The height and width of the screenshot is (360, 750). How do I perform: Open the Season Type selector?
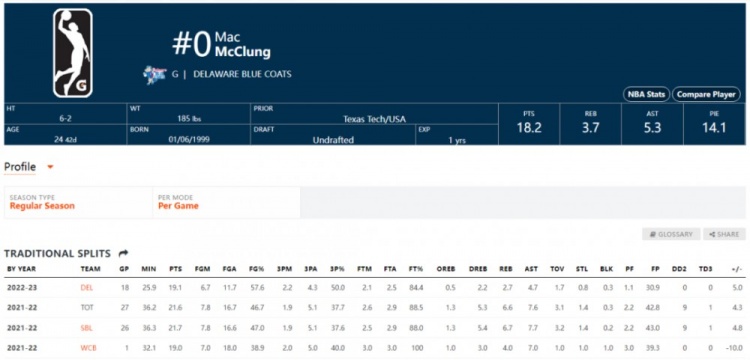78,202
